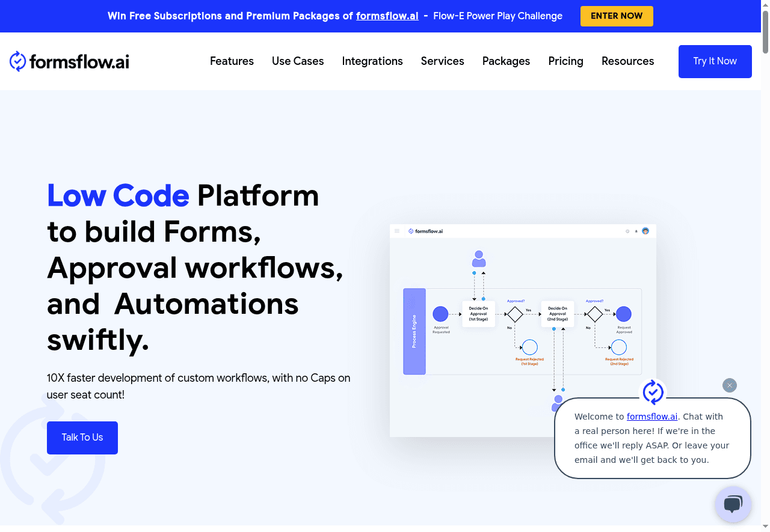
Task: Click the user figure above the 1st Stage box
Action: coord(479,259)
